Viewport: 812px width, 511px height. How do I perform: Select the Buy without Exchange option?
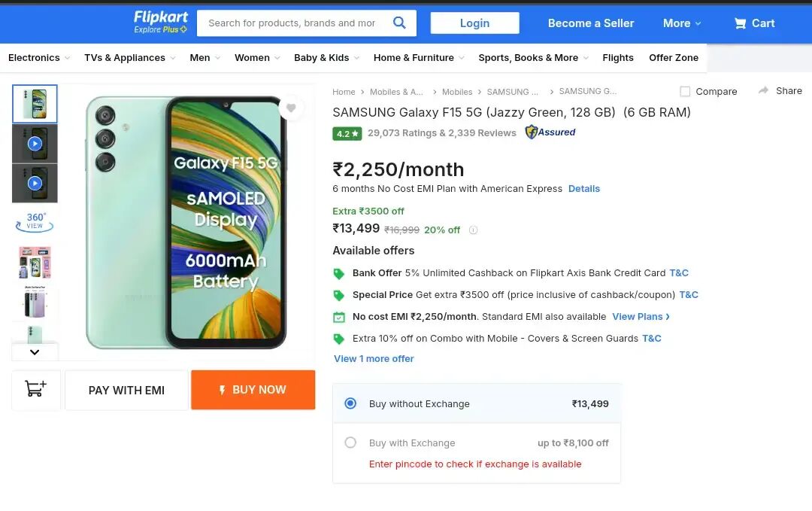pyautogui.click(x=350, y=403)
